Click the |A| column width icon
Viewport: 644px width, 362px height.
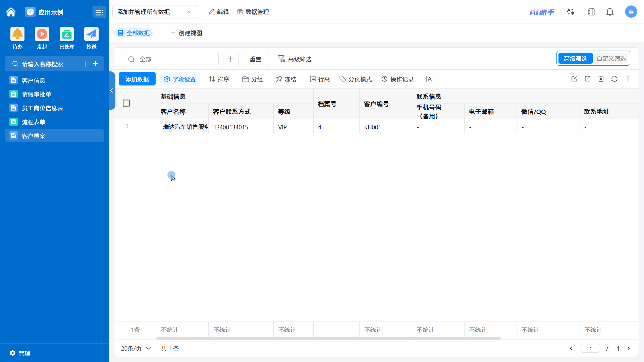tap(430, 79)
